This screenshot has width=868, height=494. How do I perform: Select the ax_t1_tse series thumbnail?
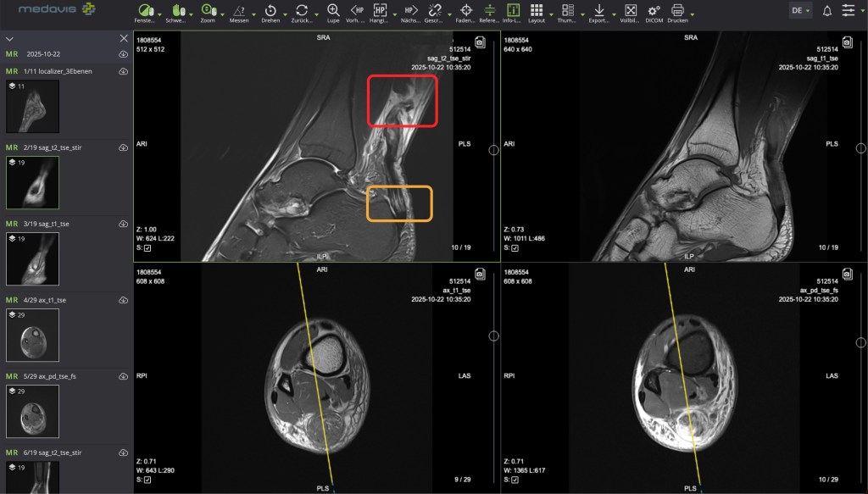pyautogui.click(x=32, y=336)
